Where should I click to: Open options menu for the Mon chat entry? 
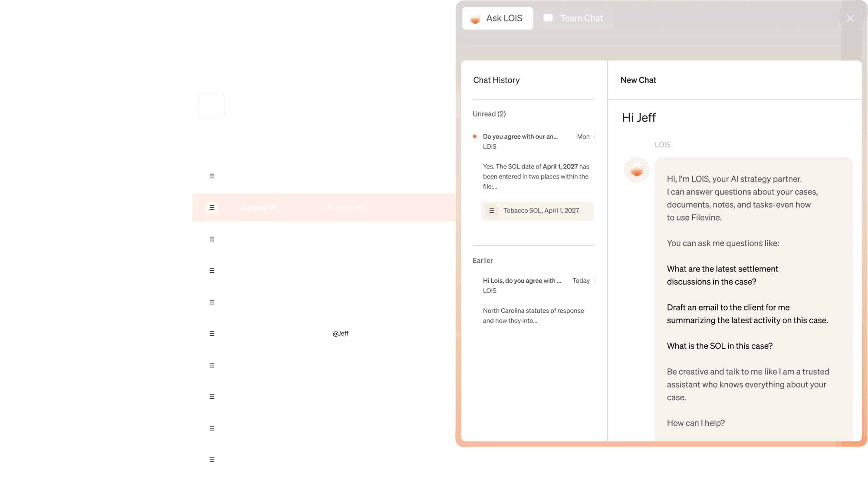tap(595, 136)
